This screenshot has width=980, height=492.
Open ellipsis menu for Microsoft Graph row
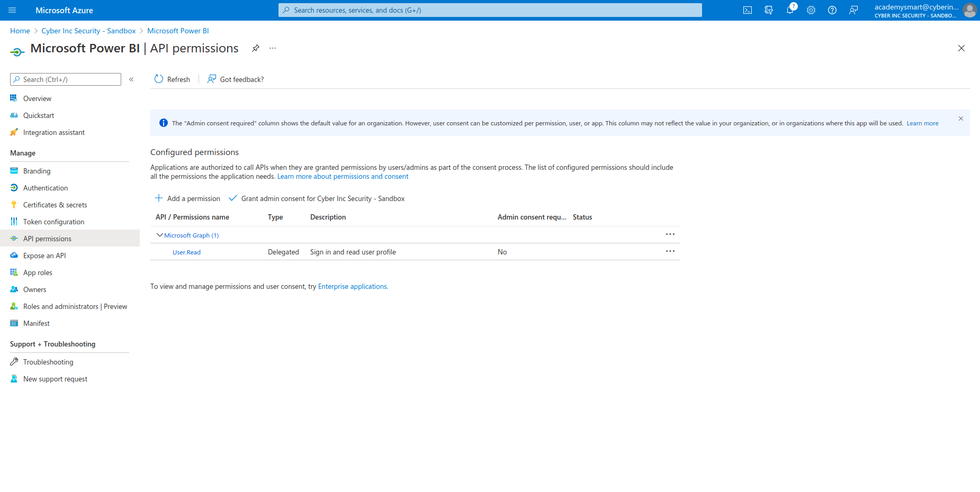[x=670, y=234]
